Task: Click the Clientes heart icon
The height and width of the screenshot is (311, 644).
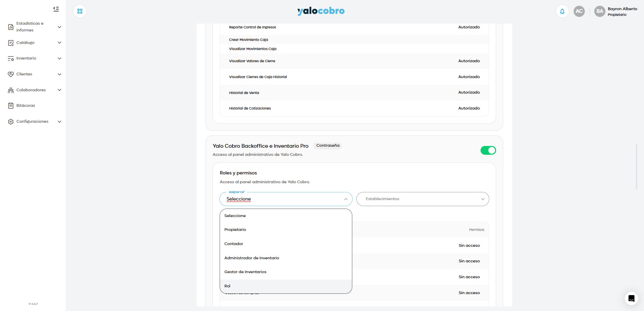Action: [x=11, y=74]
